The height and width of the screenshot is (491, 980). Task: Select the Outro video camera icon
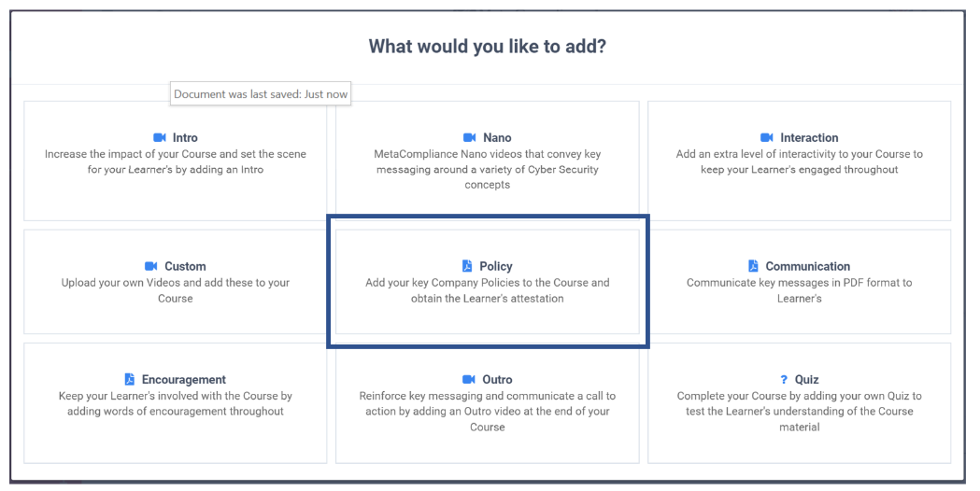point(469,379)
